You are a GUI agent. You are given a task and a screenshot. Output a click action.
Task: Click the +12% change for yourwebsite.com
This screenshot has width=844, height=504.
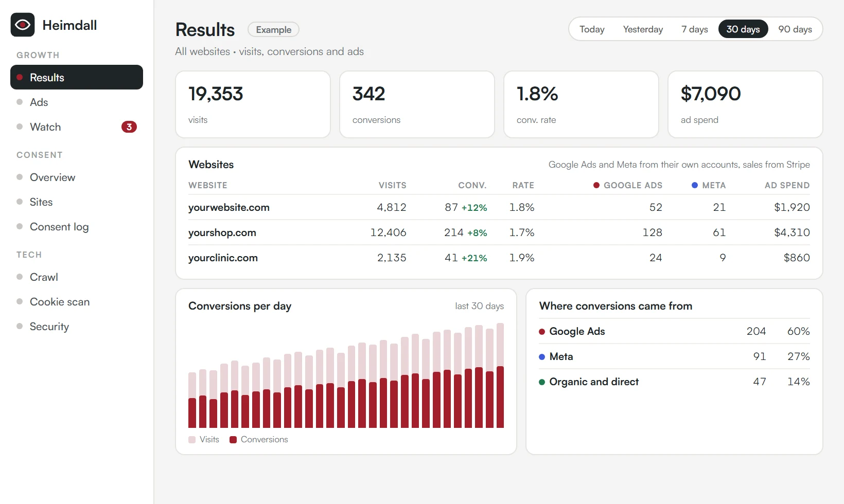[x=474, y=208]
